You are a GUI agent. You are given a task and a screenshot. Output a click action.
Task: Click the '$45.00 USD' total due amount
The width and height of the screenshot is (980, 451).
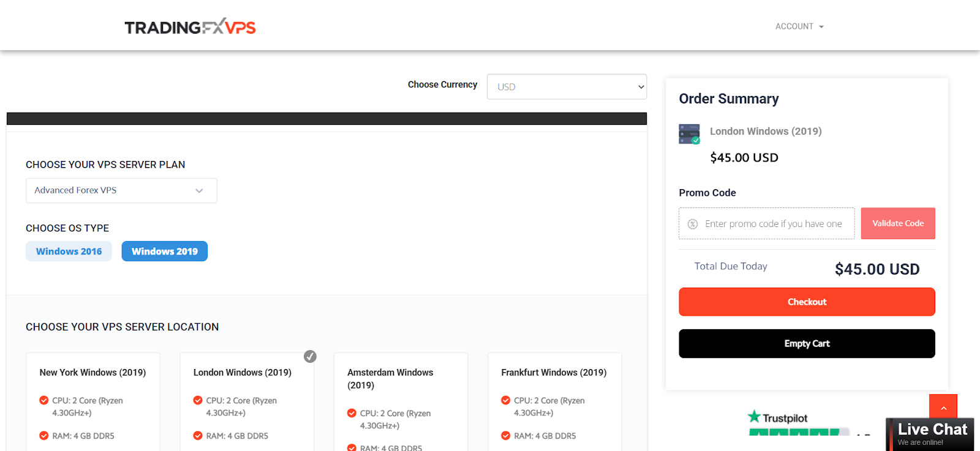877,269
